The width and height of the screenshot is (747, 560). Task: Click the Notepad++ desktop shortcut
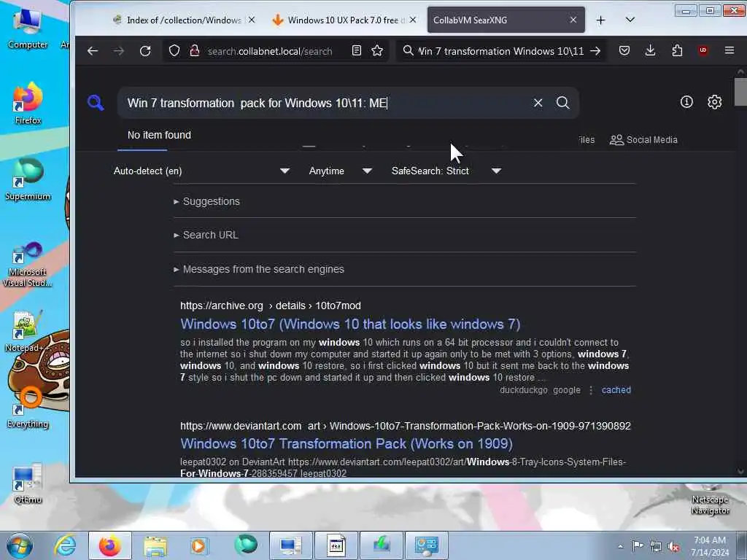[27, 332]
